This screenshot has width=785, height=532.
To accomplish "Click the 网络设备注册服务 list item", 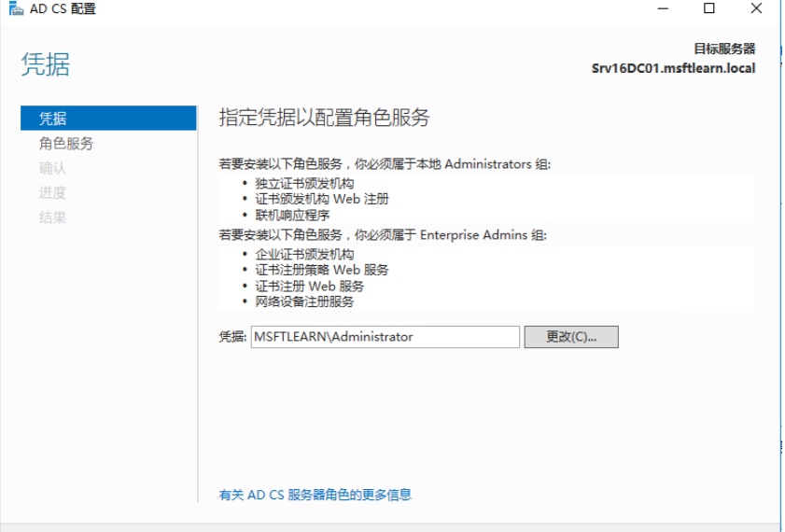I will (304, 301).
